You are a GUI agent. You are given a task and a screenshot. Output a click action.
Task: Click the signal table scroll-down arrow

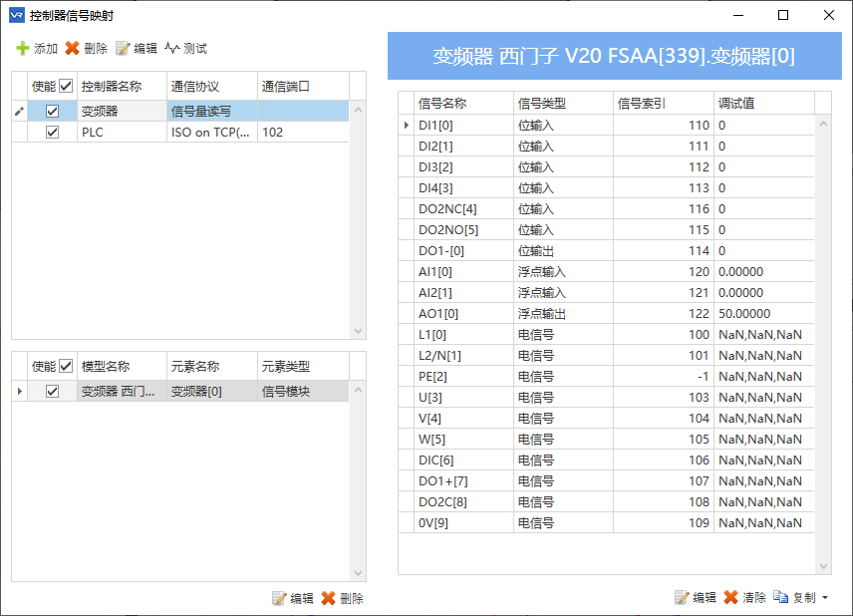(x=824, y=566)
